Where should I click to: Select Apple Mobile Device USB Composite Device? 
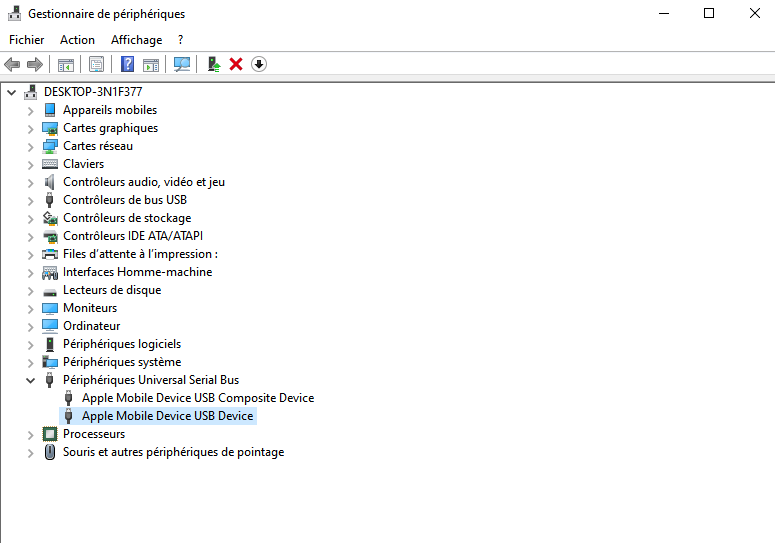coord(197,398)
